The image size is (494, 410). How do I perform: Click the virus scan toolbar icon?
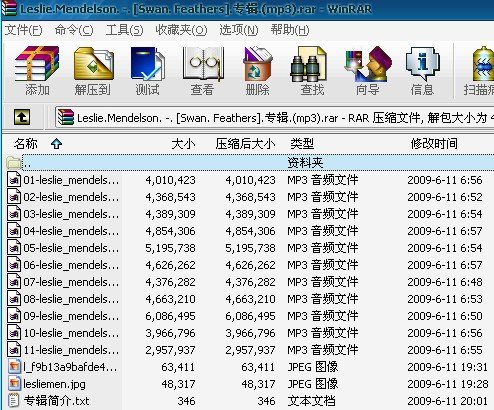[483, 64]
